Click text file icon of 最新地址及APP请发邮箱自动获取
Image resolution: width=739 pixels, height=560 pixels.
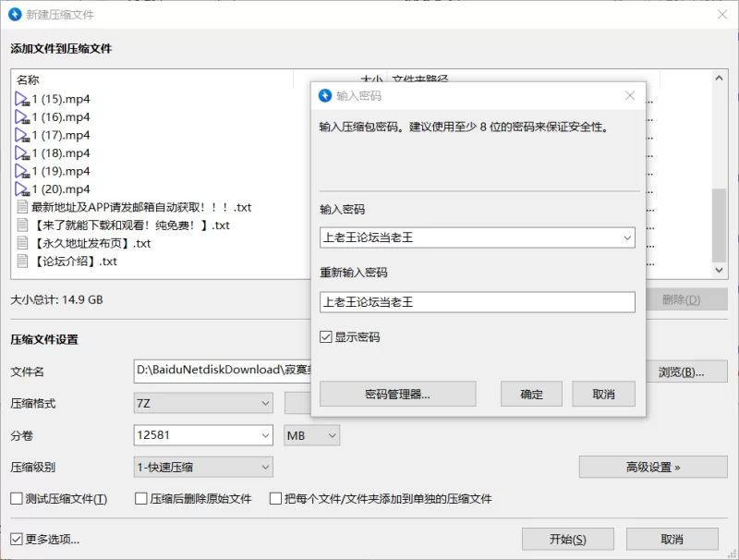click(x=22, y=207)
